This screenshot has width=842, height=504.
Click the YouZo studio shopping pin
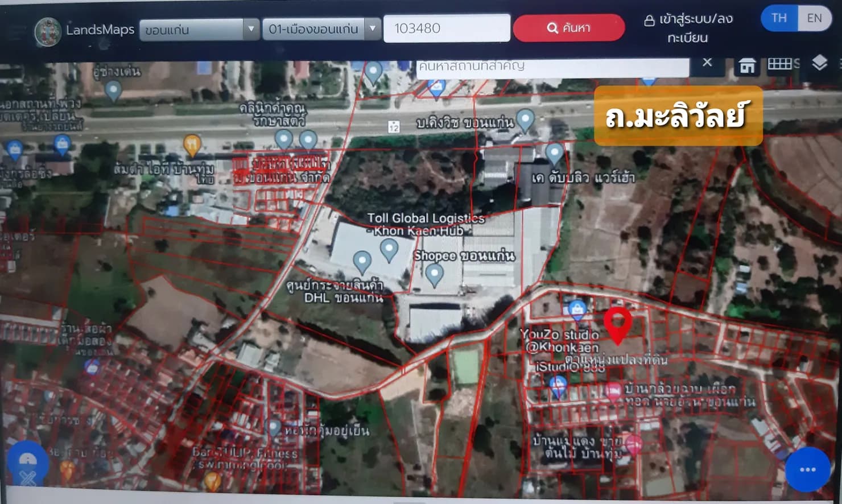pyautogui.click(x=577, y=310)
